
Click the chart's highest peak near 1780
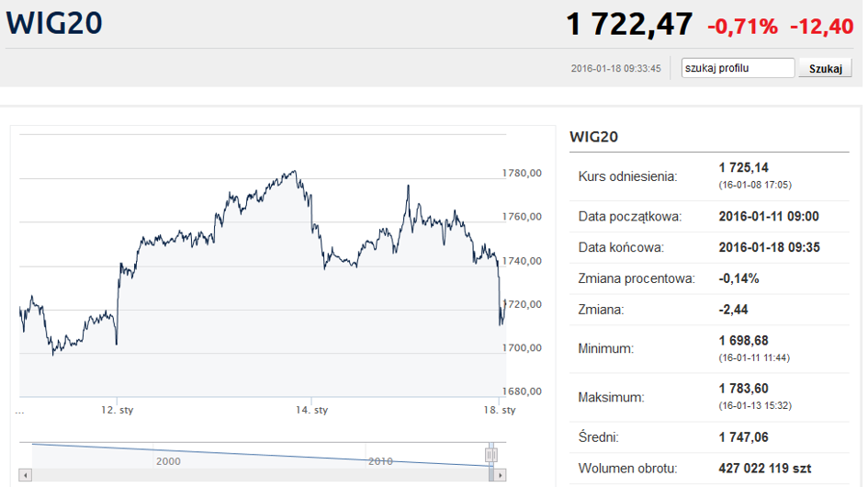(x=295, y=171)
